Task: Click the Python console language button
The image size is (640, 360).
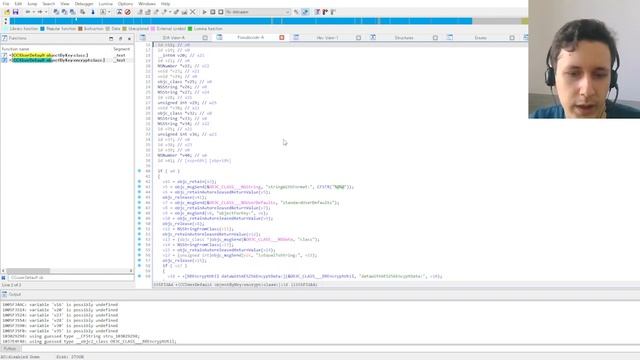Action: point(9,349)
